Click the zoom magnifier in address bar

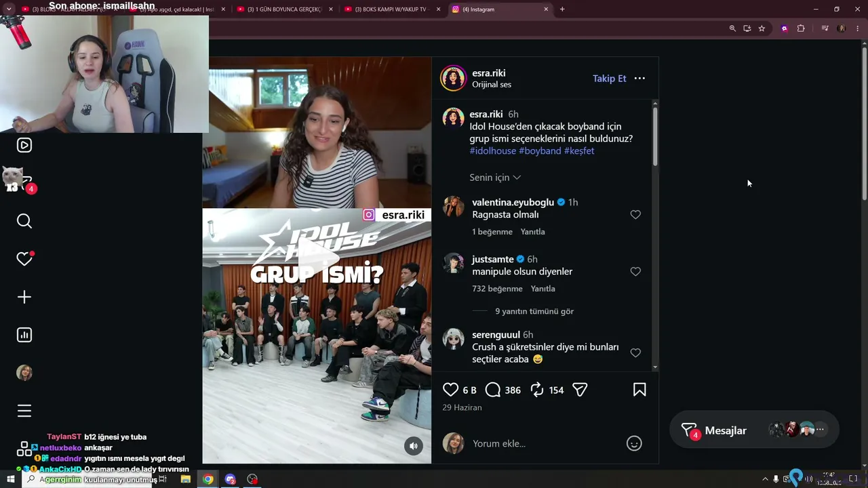[x=732, y=28]
